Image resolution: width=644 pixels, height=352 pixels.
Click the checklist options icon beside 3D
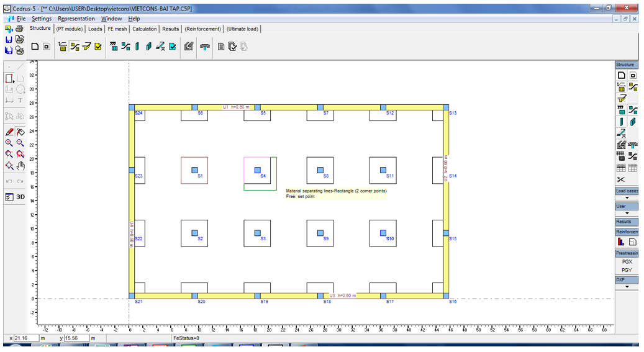(9, 197)
